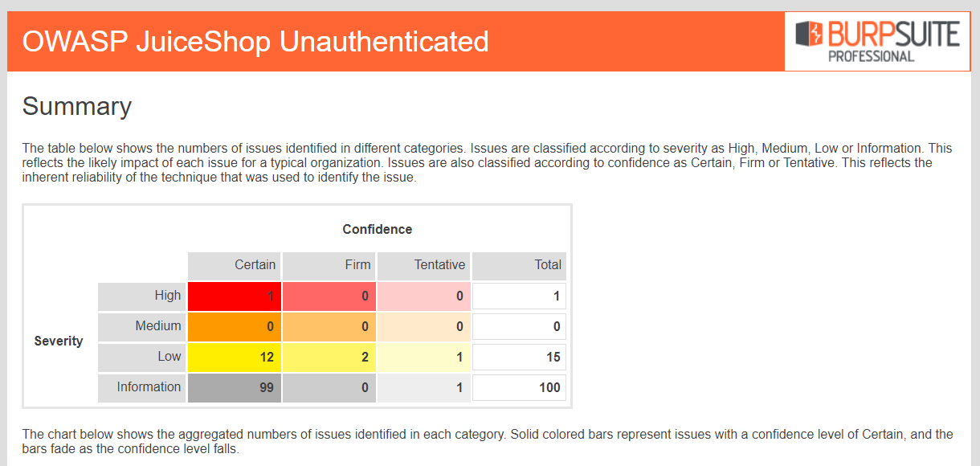
Task: Select the Information severity row label
Action: 142,387
